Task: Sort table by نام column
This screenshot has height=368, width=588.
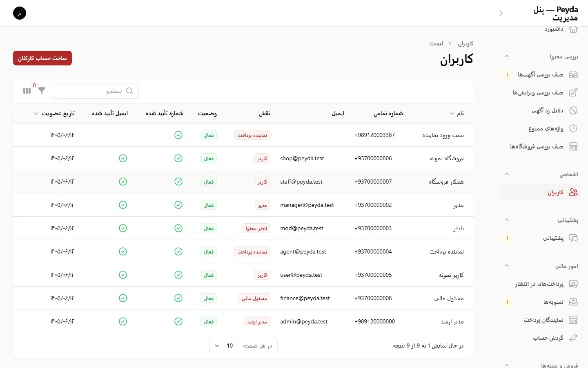Action: click(x=457, y=113)
